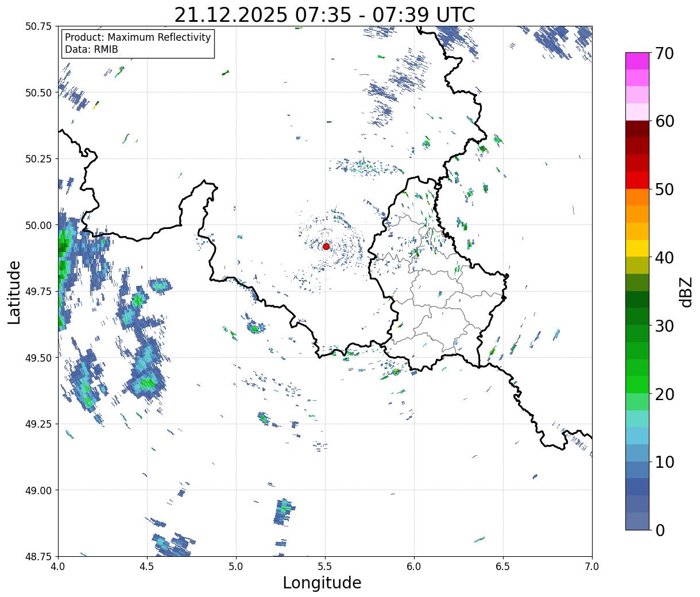Click the colorbar tick label 10
The height and width of the screenshot is (597, 700).
pos(664,462)
